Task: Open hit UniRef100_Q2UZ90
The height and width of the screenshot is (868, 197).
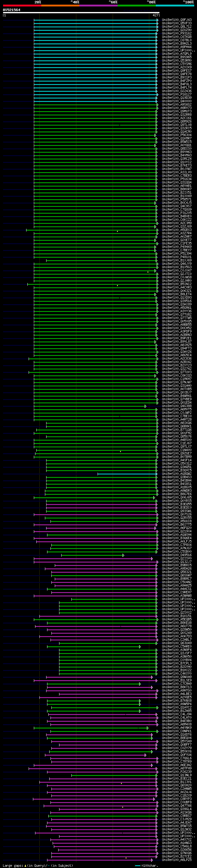Action: click(176, 30)
